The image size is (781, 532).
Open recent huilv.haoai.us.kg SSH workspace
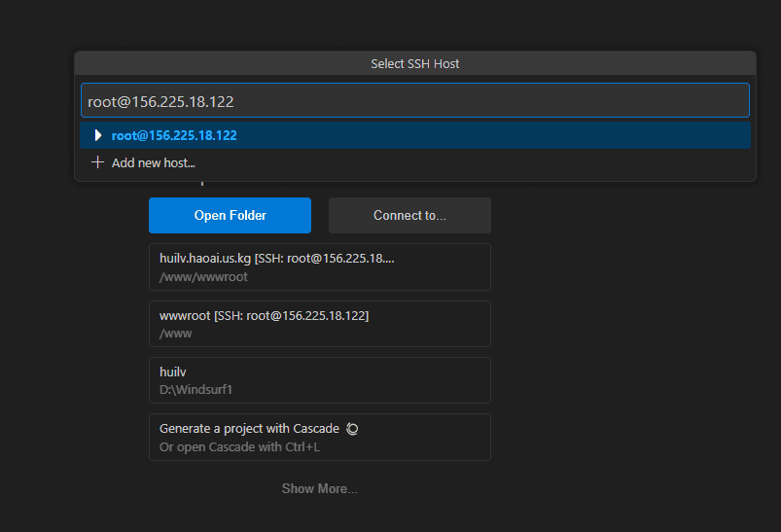point(320,267)
